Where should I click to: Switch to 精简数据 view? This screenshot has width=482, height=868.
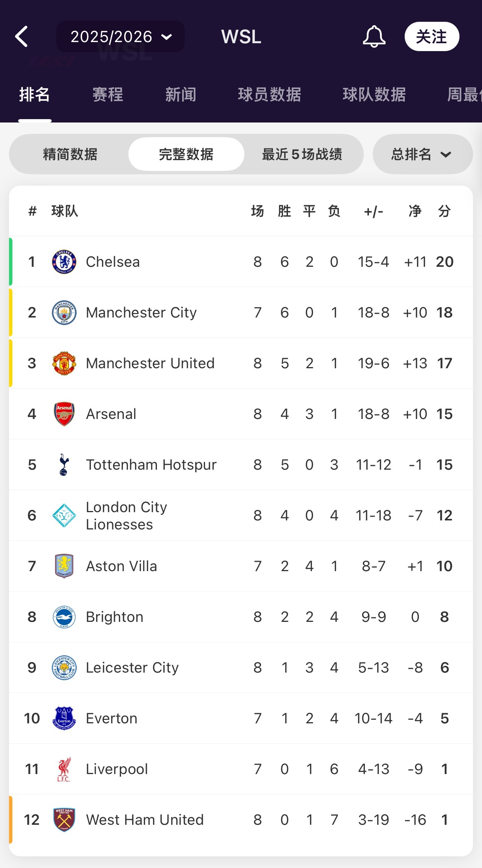click(70, 154)
